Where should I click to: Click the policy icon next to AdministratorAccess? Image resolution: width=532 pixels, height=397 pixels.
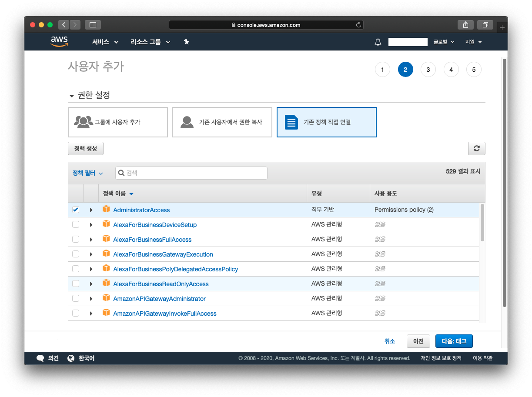(106, 209)
